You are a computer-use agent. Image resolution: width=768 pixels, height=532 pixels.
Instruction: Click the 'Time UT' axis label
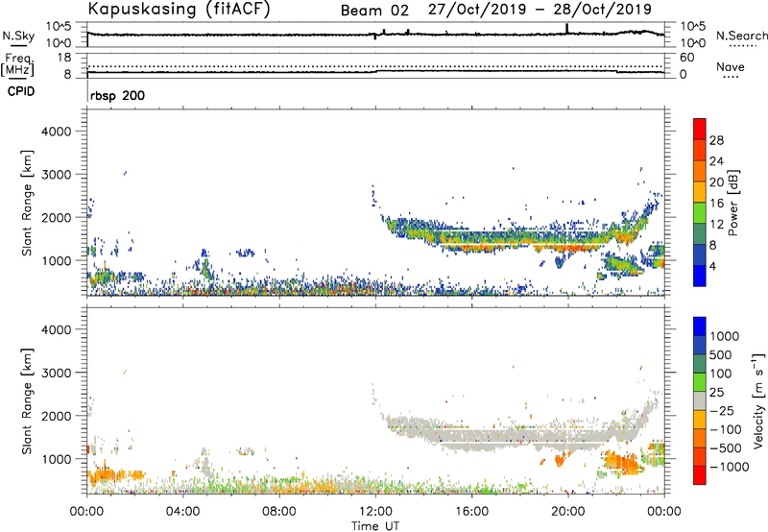click(x=375, y=526)
